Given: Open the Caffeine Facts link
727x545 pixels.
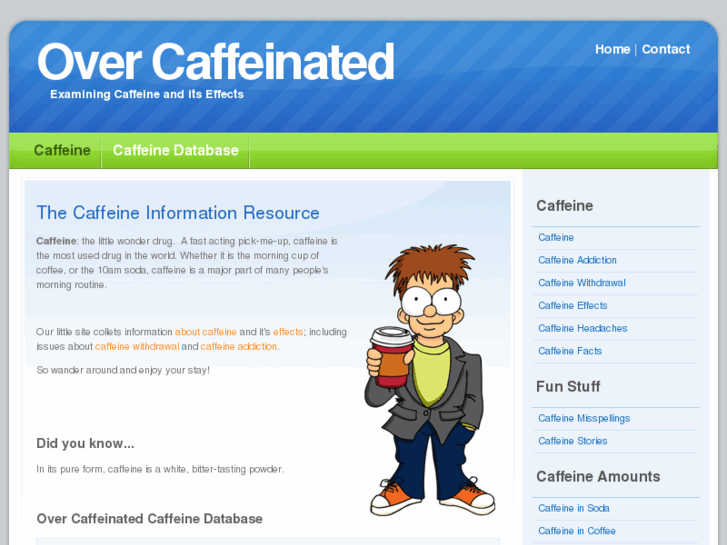Looking at the screenshot, I should 570,351.
